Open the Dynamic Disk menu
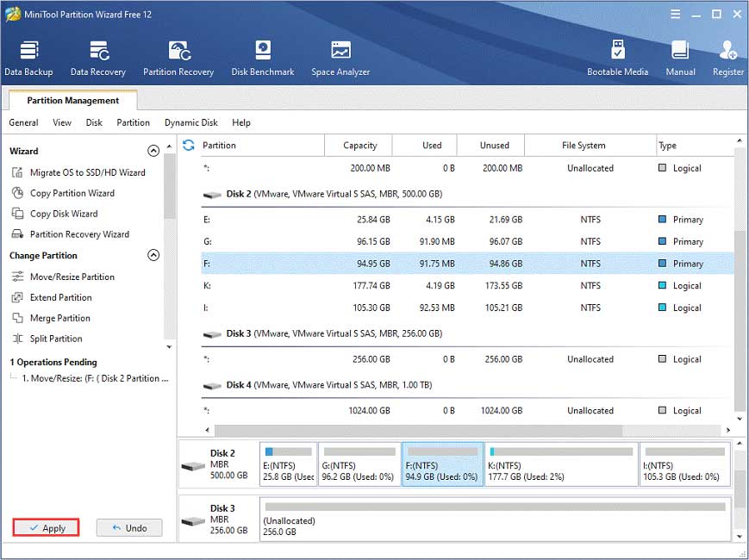749x560 pixels. tap(191, 122)
